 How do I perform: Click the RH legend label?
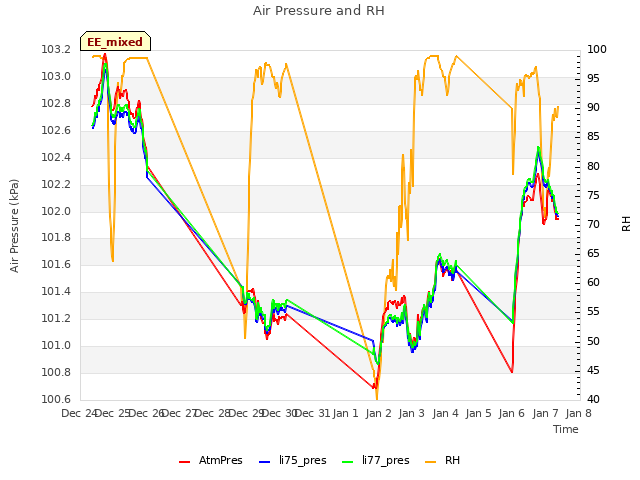click(x=452, y=460)
